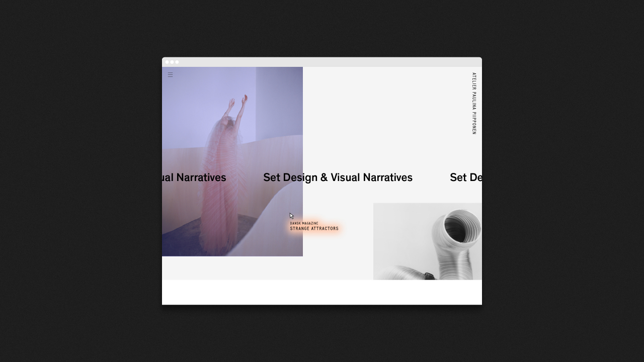
Task: Open the vertical Atelier Paulina Piipponen logo
Action: [474, 104]
